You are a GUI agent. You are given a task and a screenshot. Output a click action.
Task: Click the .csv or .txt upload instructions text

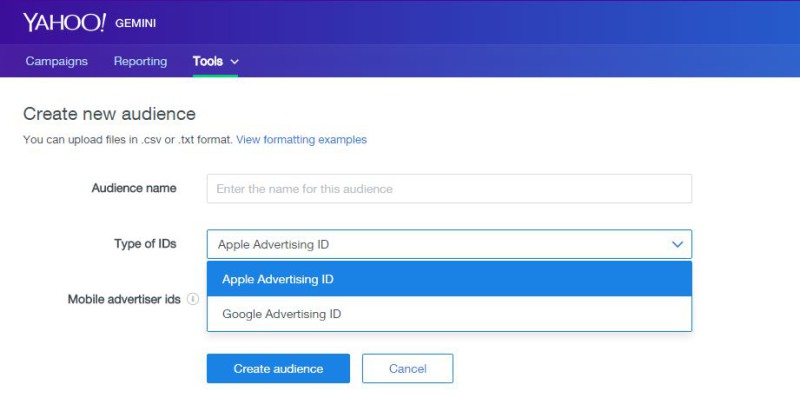tap(128, 139)
